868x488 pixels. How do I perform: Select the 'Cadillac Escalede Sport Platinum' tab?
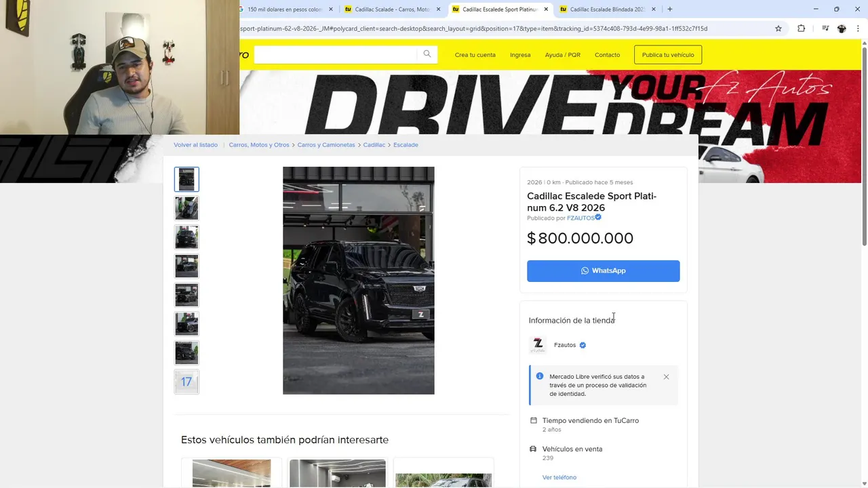point(499,9)
